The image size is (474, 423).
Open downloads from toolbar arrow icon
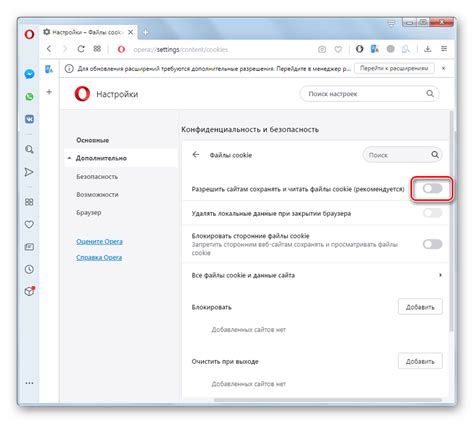[428, 49]
